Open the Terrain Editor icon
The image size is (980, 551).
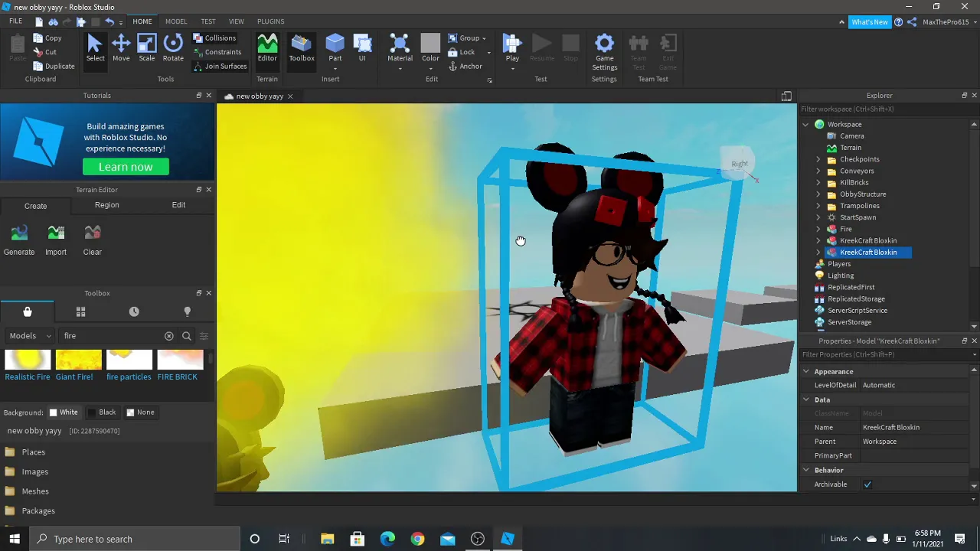(267, 48)
